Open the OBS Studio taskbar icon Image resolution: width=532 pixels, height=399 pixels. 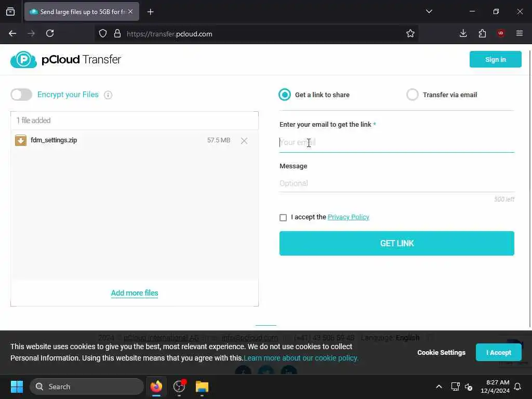[179, 387]
